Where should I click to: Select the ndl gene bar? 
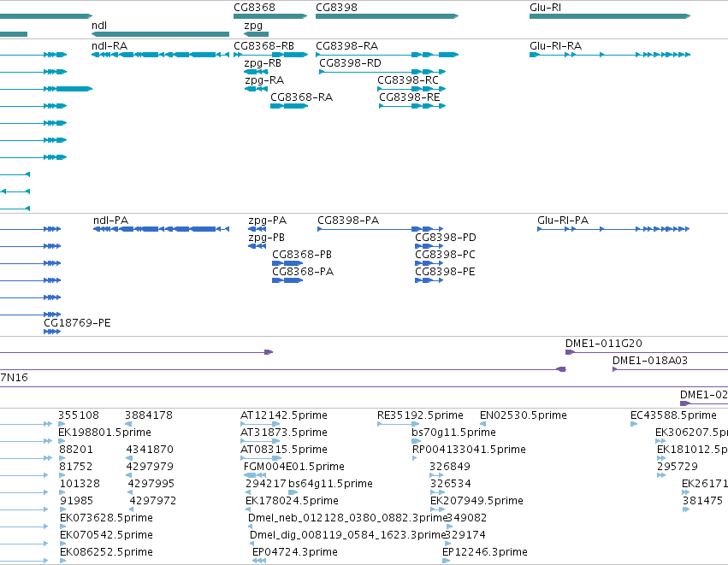click(x=160, y=34)
